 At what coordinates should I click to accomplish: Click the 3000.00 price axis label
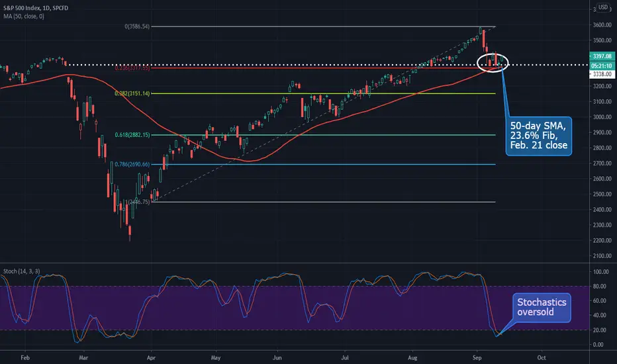pyautogui.click(x=602, y=117)
